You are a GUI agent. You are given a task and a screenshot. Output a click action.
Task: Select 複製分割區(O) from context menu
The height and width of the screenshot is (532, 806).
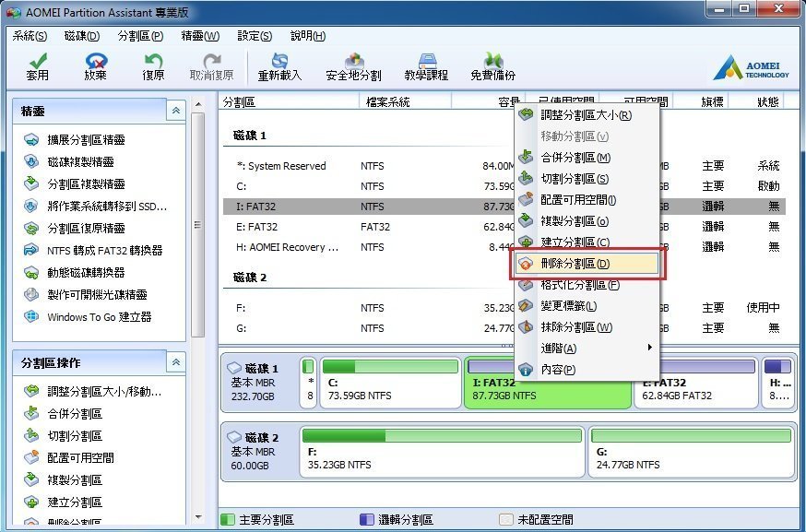point(587,221)
